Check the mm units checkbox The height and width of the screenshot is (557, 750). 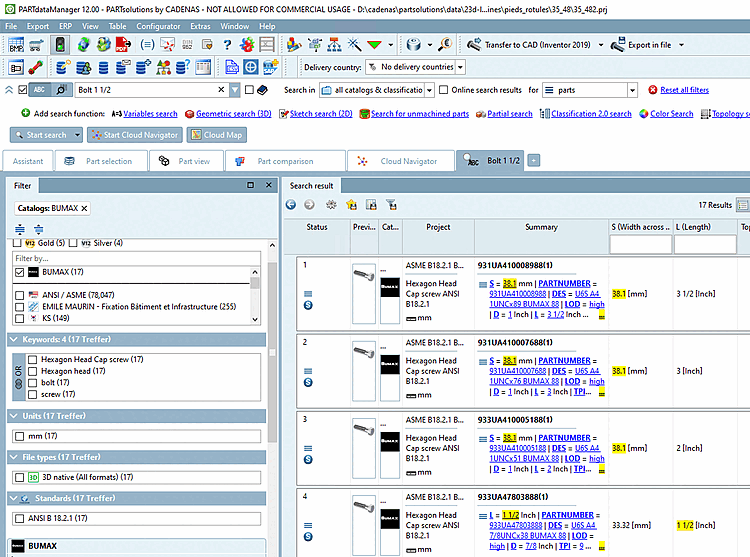20,437
